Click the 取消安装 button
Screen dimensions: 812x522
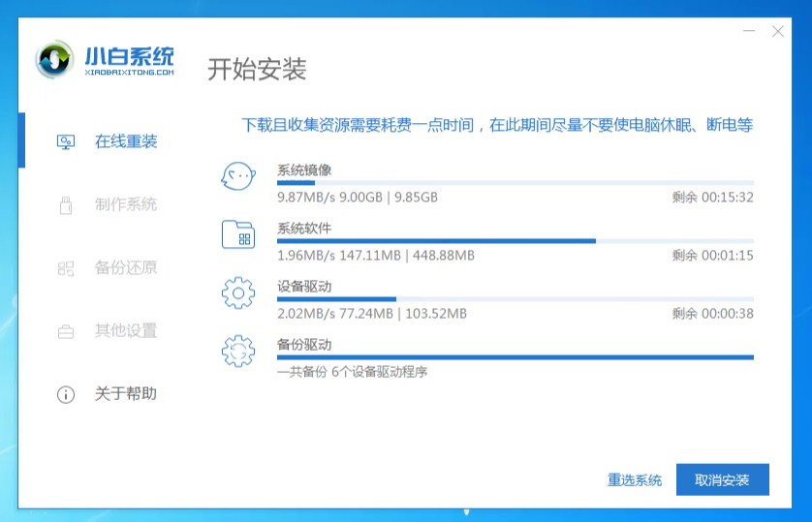tap(723, 479)
